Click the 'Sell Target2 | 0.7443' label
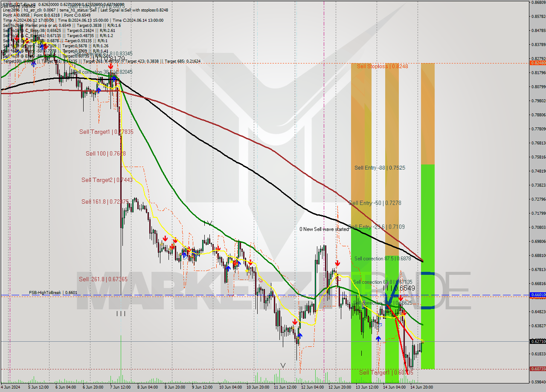 click(107, 180)
